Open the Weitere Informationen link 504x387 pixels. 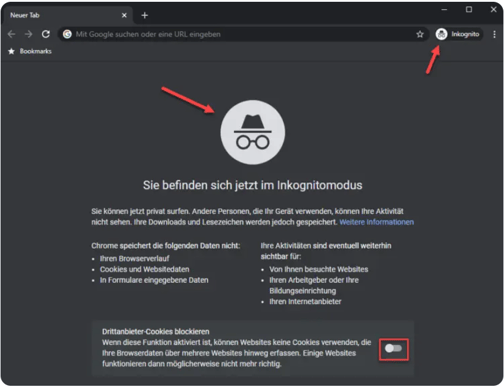[x=377, y=222]
